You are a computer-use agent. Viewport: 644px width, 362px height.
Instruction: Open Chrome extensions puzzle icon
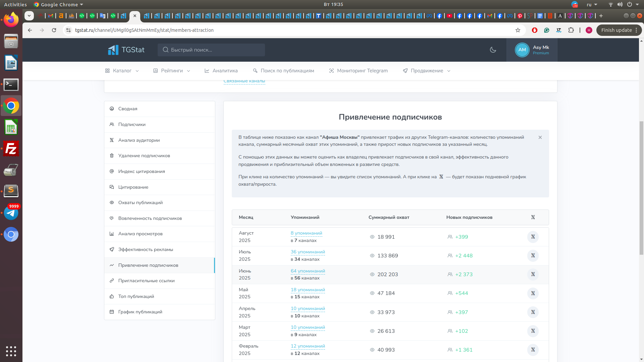click(571, 30)
